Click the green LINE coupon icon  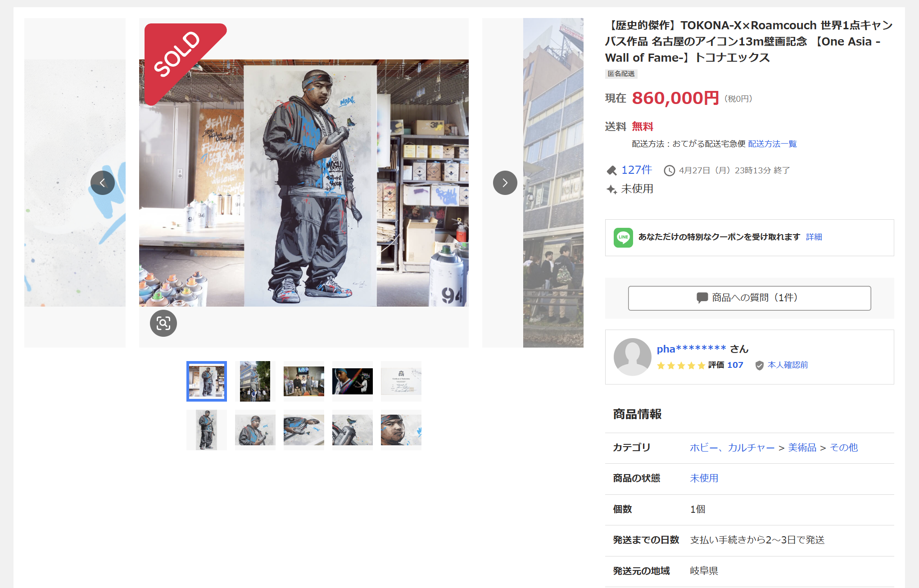click(x=623, y=237)
